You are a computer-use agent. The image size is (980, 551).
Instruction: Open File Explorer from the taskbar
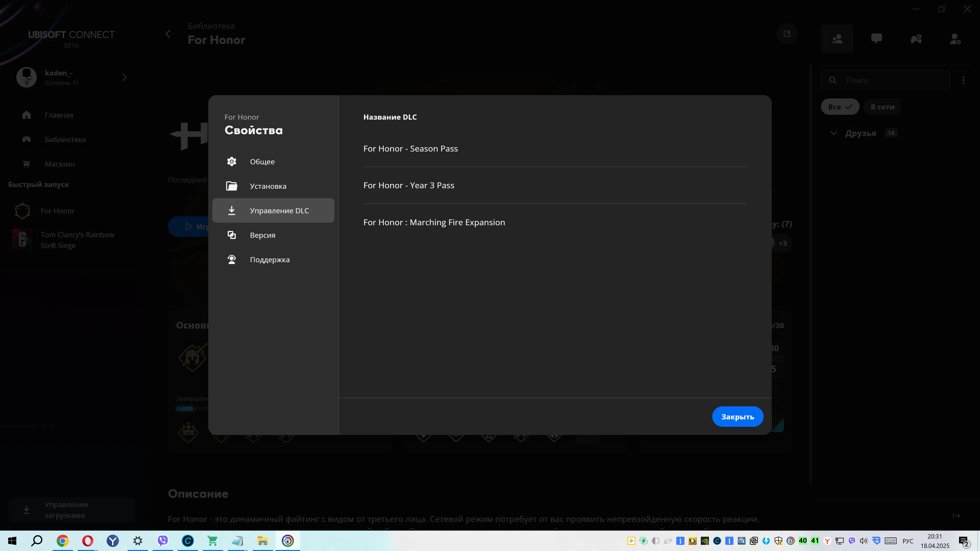(x=263, y=541)
